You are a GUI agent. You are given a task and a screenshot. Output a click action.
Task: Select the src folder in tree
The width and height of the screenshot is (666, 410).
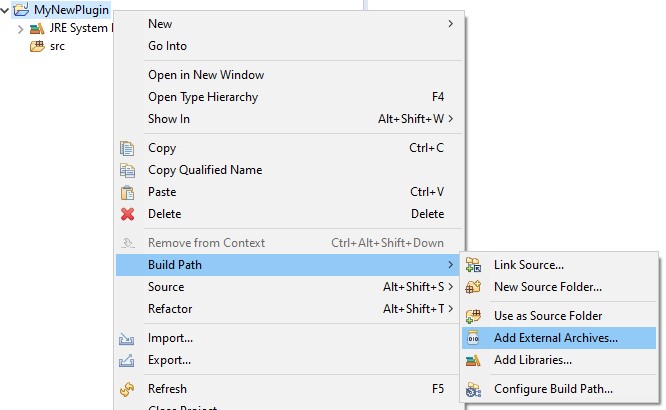[x=57, y=47]
